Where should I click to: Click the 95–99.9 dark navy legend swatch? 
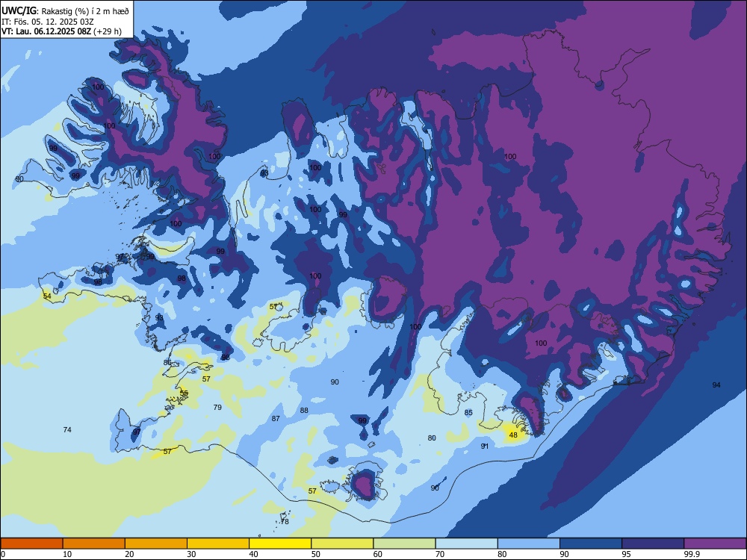653,544
